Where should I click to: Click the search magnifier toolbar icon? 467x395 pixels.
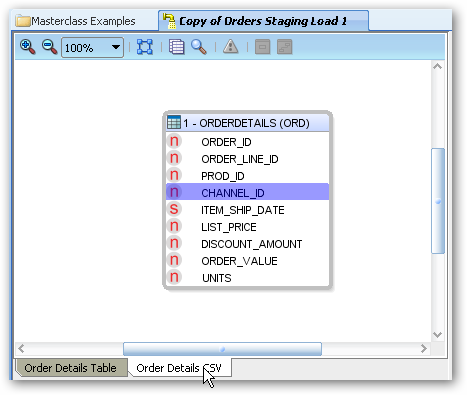(199, 47)
